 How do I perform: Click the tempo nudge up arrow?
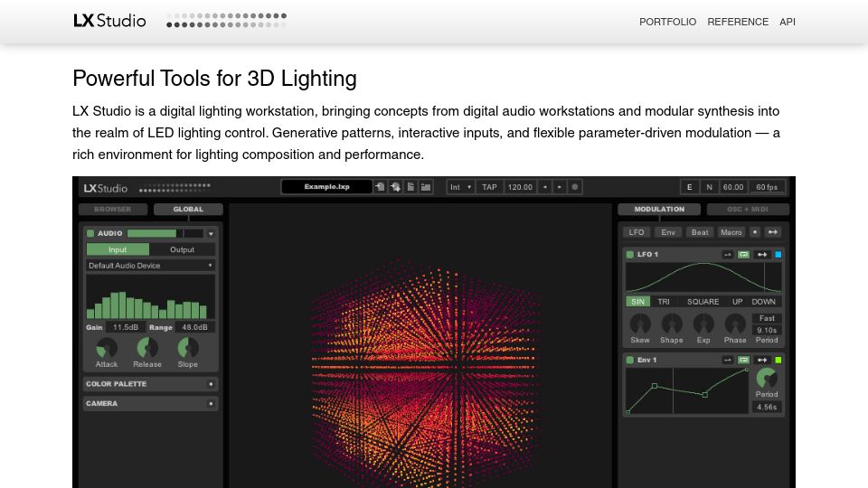[560, 187]
